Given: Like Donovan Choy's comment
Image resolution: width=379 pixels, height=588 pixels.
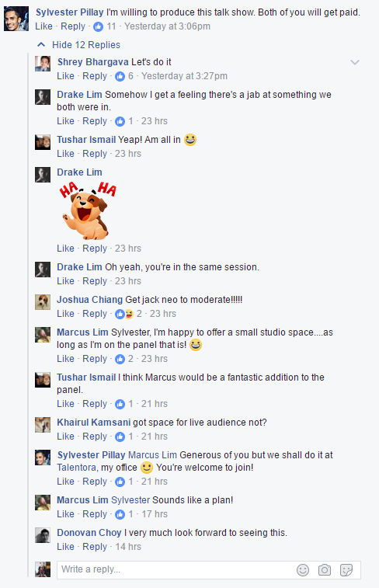Looking at the screenshot, I should 65,547.
